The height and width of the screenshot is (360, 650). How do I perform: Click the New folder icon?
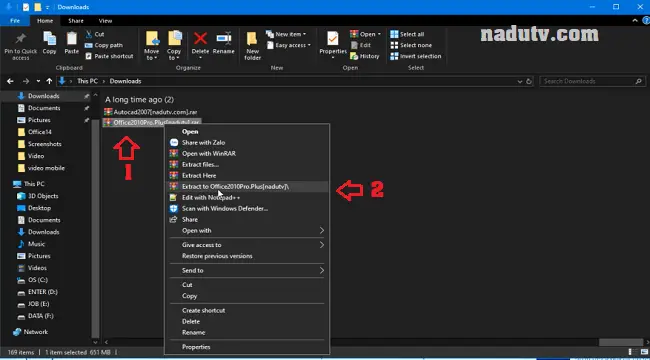point(252,39)
